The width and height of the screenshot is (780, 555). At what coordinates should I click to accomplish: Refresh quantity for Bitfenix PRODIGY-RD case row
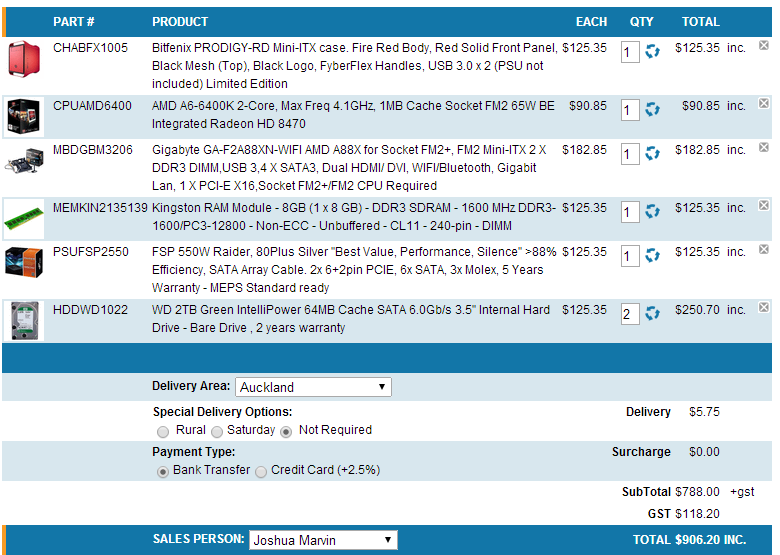point(652,51)
